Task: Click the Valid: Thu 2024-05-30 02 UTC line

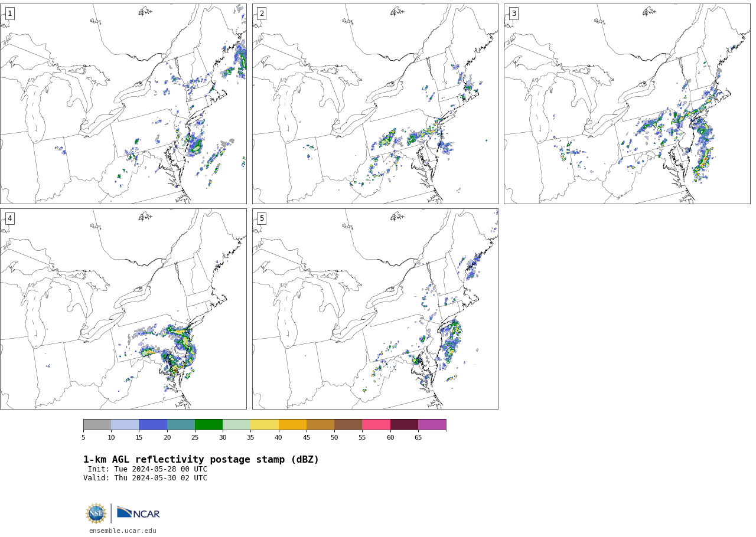Action: point(145,479)
